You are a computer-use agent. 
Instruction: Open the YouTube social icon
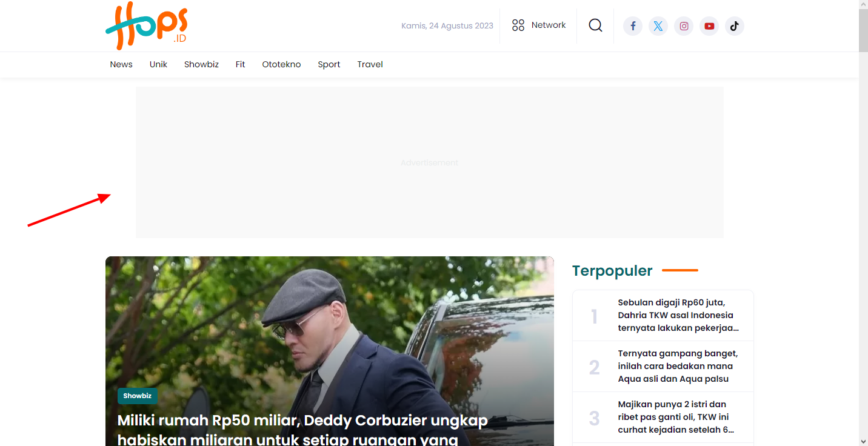pos(709,25)
